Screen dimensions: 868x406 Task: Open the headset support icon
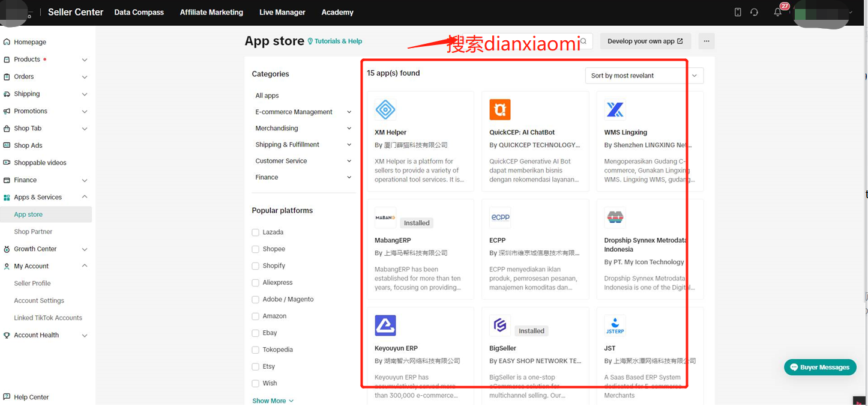point(755,12)
